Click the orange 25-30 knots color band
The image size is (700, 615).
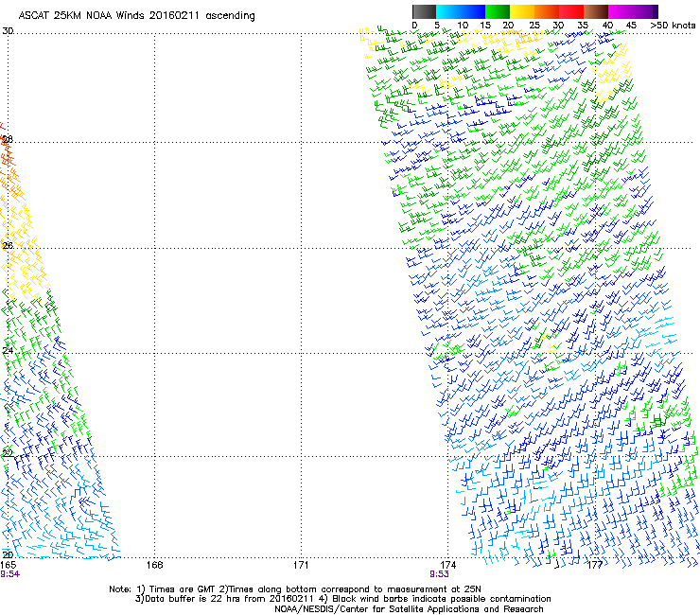[547, 11]
